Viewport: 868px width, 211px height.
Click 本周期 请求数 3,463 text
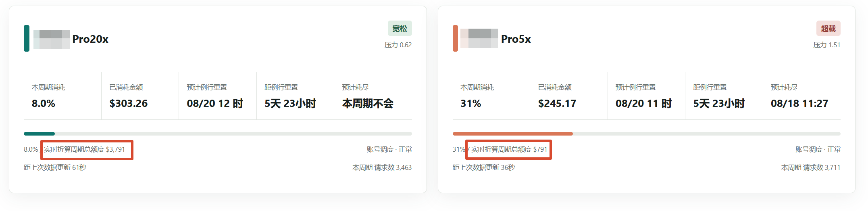click(382, 167)
